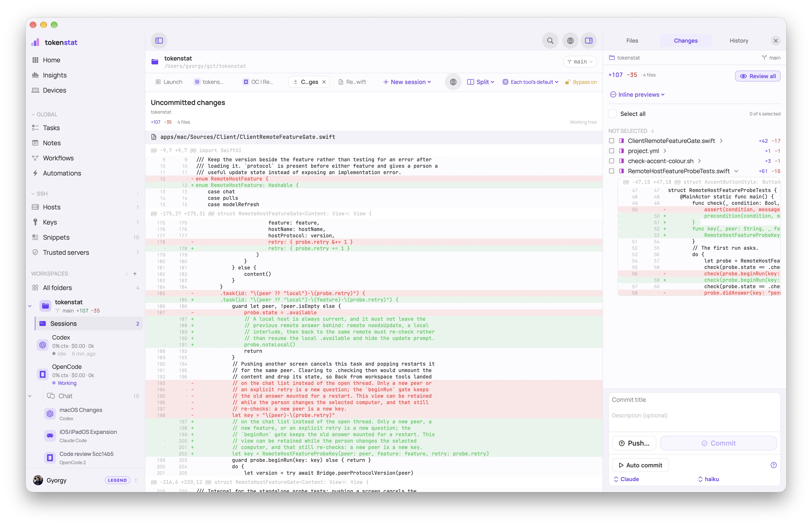Open Trusted servers

tap(66, 252)
